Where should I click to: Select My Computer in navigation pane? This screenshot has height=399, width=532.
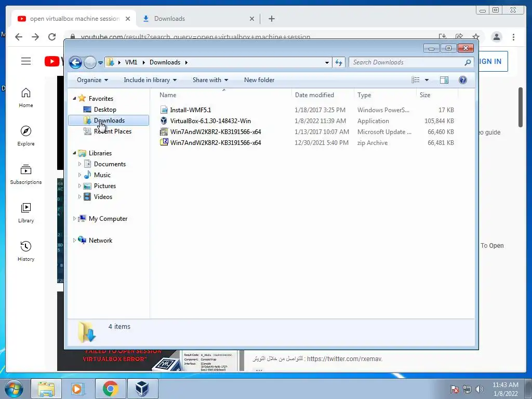point(108,219)
